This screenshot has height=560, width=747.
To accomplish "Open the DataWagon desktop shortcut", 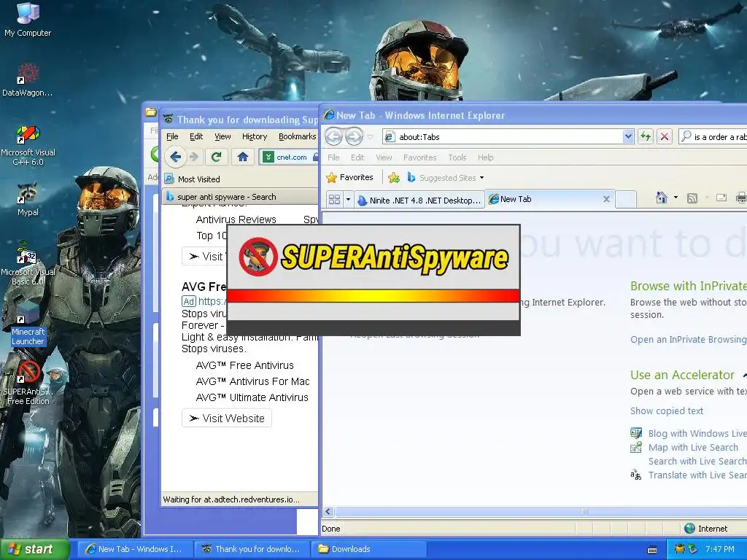I will 28,79.
